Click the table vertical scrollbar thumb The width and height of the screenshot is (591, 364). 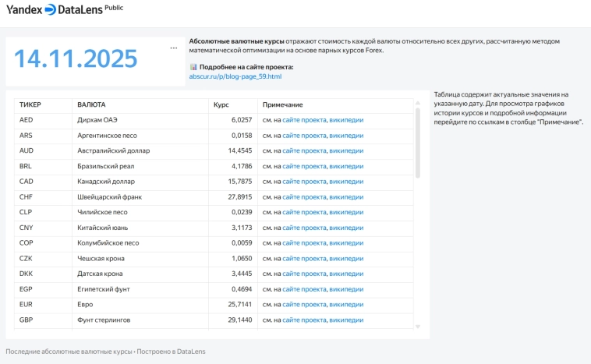coord(418,143)
